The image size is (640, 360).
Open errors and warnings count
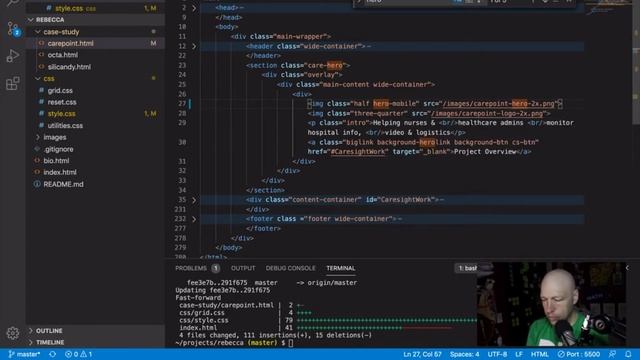tap(78, 354)
